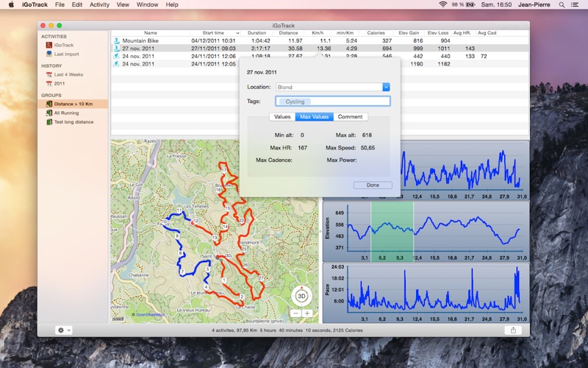
Task: Click the share button at bottom right
Action: 512,330
